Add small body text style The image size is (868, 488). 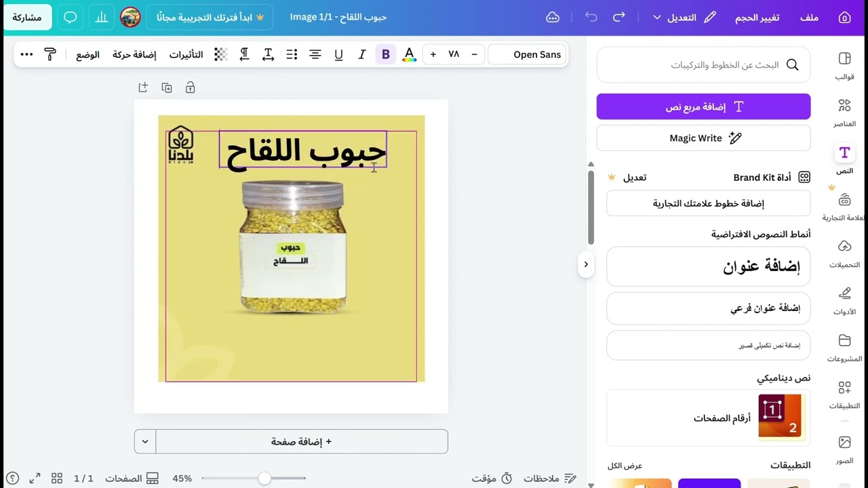pos(709,345)
